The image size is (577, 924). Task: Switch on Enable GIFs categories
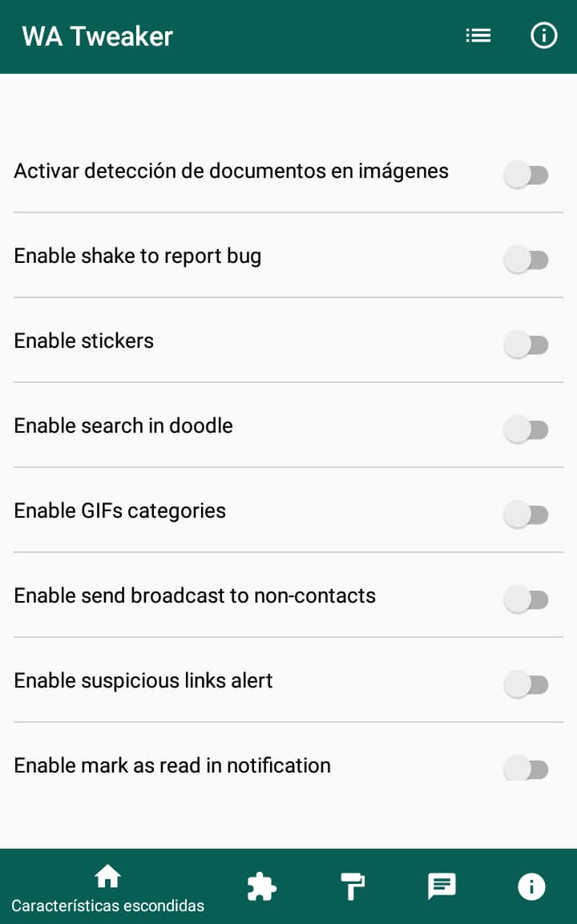tap(526, 514)
